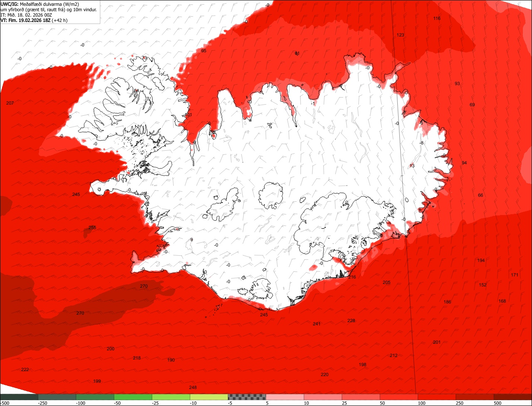Screen dimensions: 532x406
Task: Click the checkered swatch between -5 and 5
Action: (247, 397)
